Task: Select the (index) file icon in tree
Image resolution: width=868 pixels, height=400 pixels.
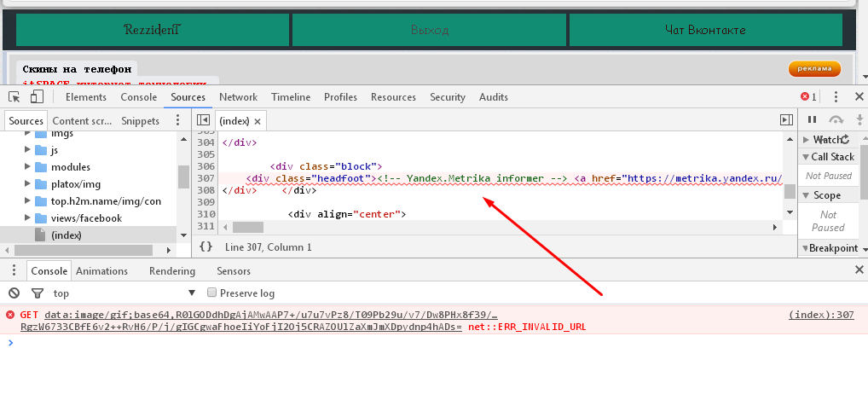Action: click(x=39, y=235)
